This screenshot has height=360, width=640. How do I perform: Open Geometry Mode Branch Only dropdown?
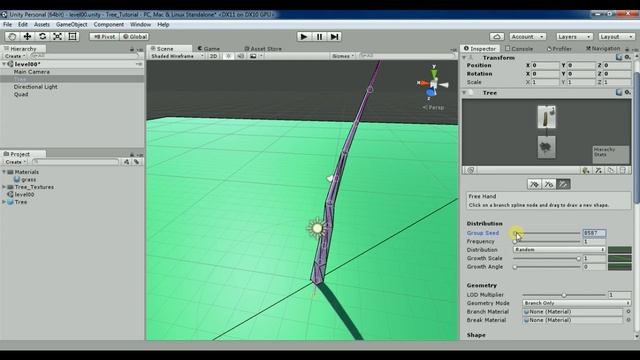pos(576,303)
